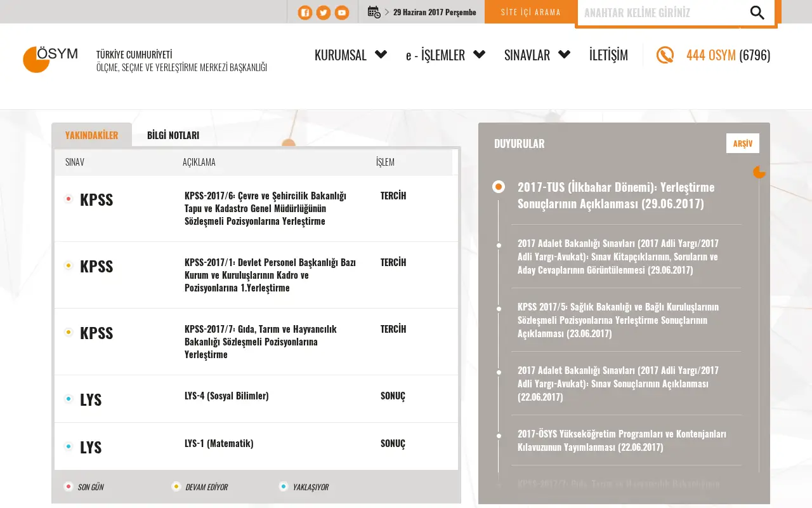The width and height of the screenshot is (812, 508).
Task: Open KPSS 2017/5 Sağlık Bakanlığı announcement
Action: [x=618, y=320]
